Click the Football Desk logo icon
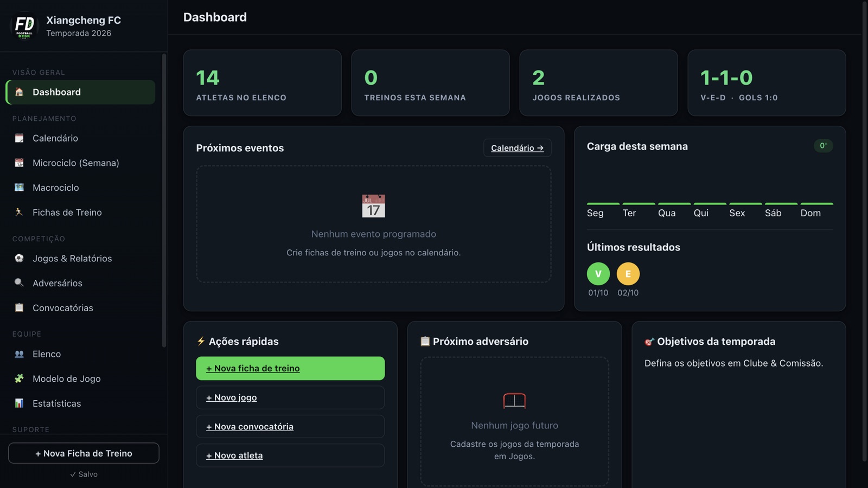The width and height of the screenshot is (868, 488). coord(24,25)
